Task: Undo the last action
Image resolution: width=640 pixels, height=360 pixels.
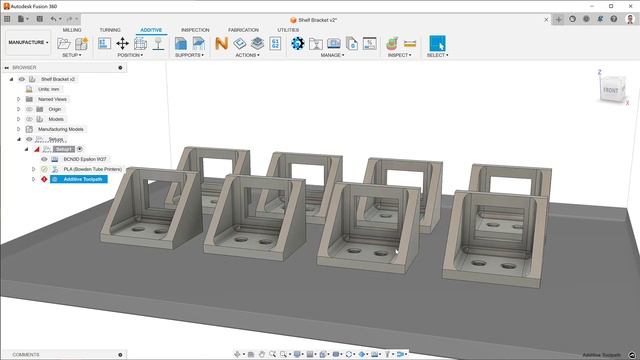Action: [x=53, y=19]
